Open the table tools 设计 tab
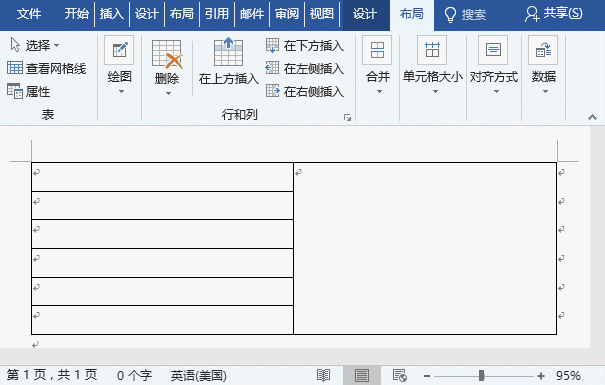This screenshot has width=605, height=385. click(365, 14)
